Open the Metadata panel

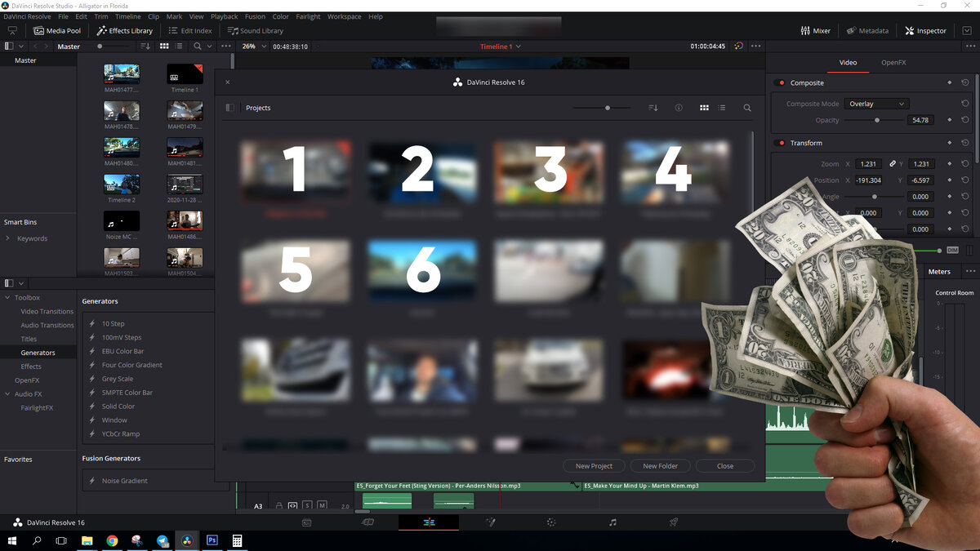click(867, 31)
